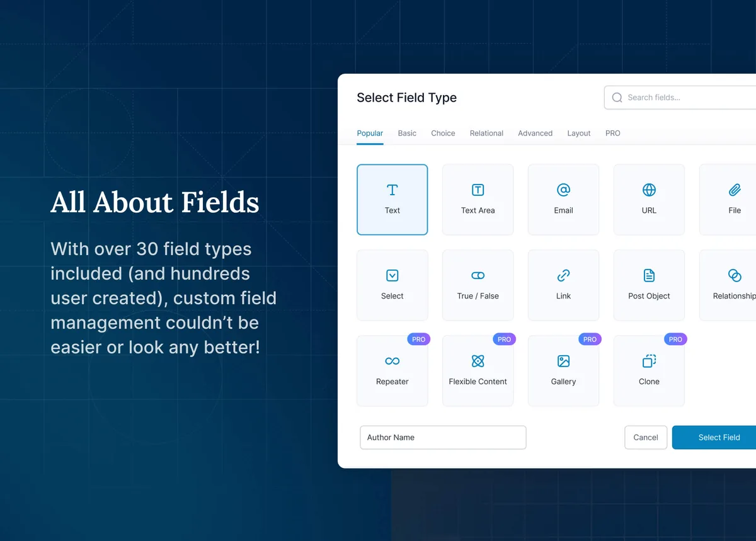The image size is (756, 541).
Task: Click the magnifier icon in search box
Action: [x=617, y=98]
